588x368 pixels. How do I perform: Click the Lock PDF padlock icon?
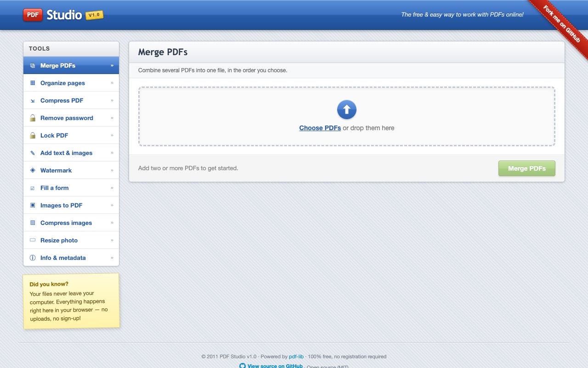(x=33, y=136)
